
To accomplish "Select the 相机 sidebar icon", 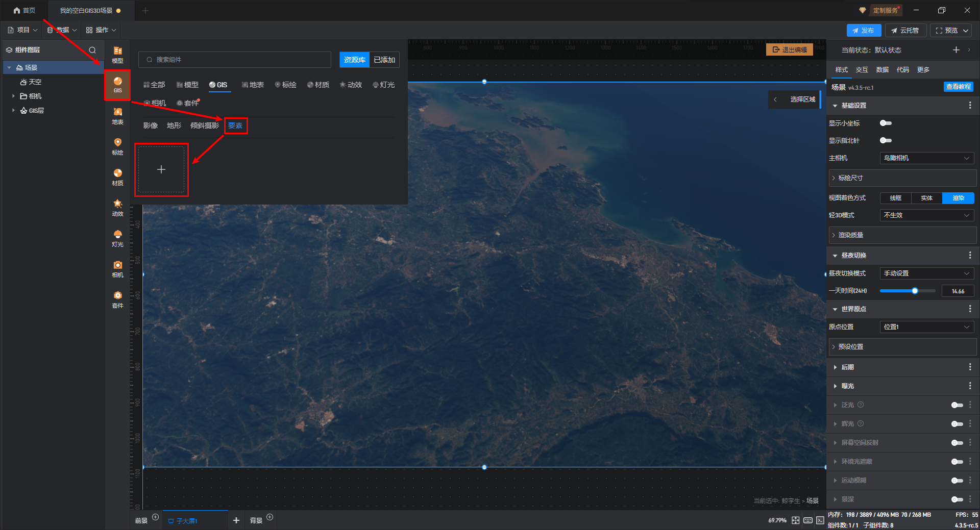I will (117, 269).
